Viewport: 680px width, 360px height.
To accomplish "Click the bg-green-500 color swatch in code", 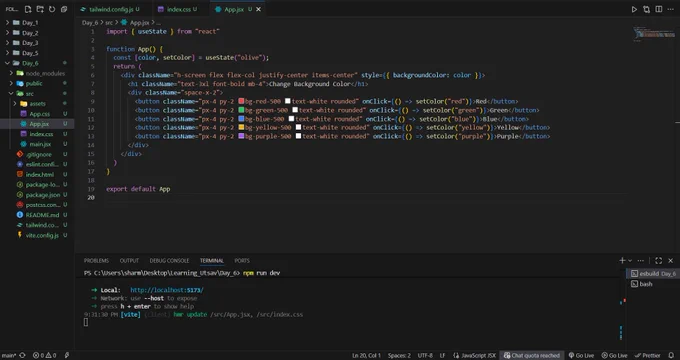I will tap(242, 110).
